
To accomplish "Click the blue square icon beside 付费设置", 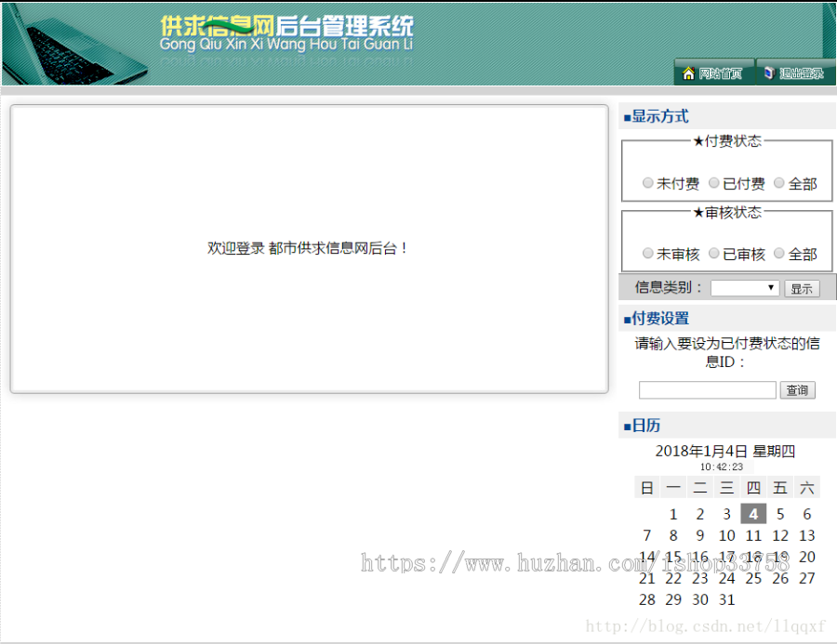I will pos(624,318).
